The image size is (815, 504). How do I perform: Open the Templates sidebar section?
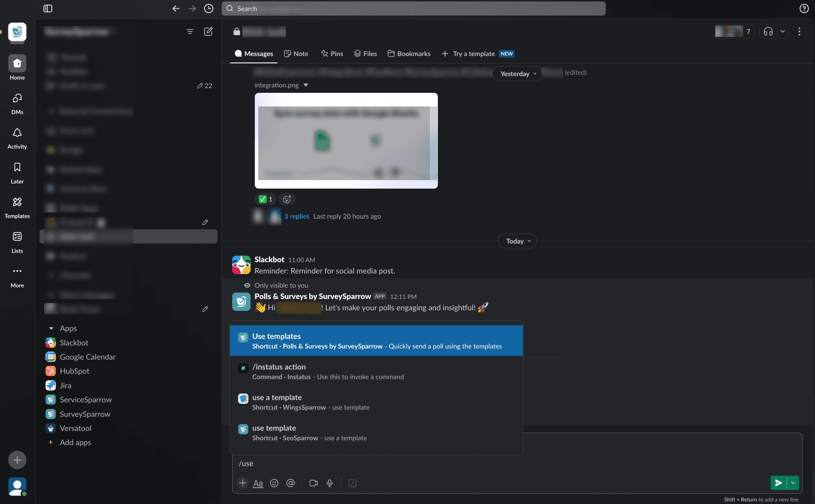click(x=17, y=207)
